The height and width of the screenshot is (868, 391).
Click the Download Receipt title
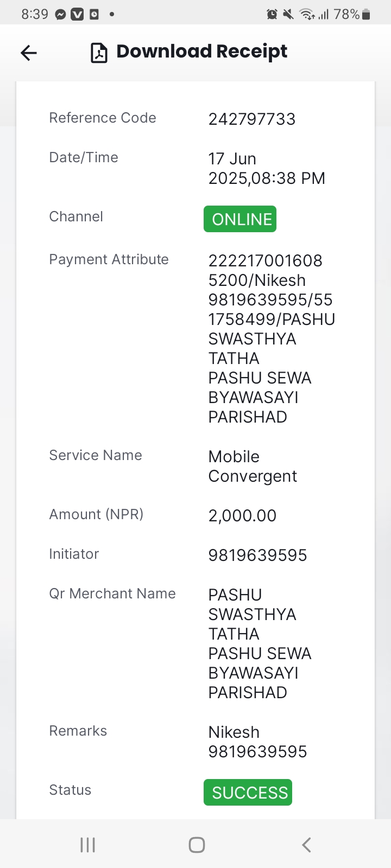pos(202,52)
